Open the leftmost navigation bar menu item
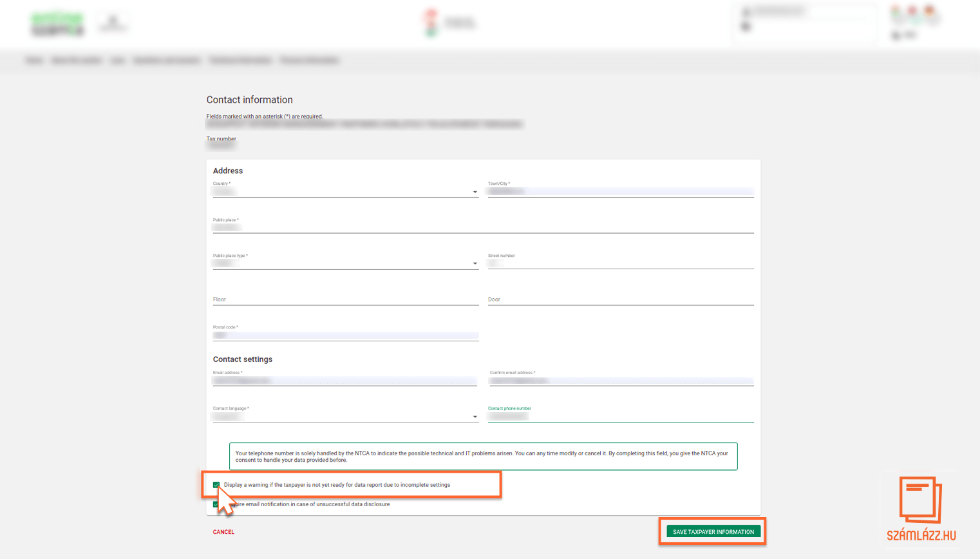 pos(34,61)
